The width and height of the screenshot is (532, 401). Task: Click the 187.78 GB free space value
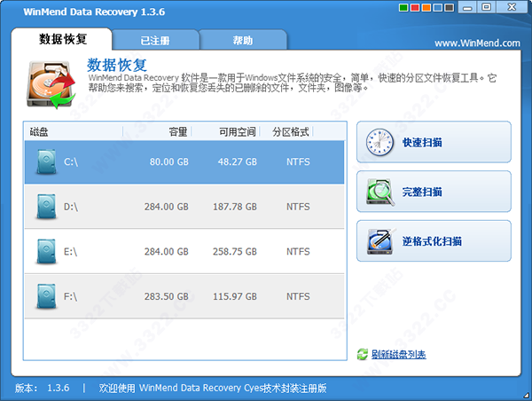click(x=235, y=207)
